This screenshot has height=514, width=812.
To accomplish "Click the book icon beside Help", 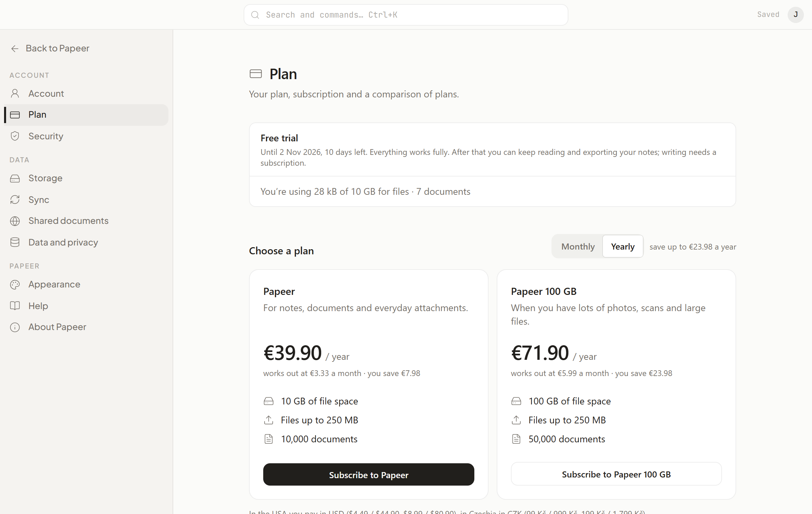I will tap(15, 306).
